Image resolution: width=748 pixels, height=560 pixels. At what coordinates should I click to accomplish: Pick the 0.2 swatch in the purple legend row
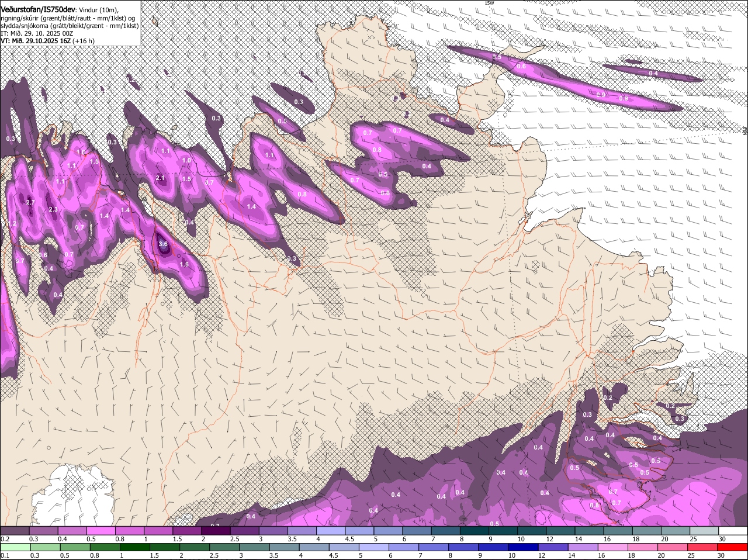coord(15,531)
